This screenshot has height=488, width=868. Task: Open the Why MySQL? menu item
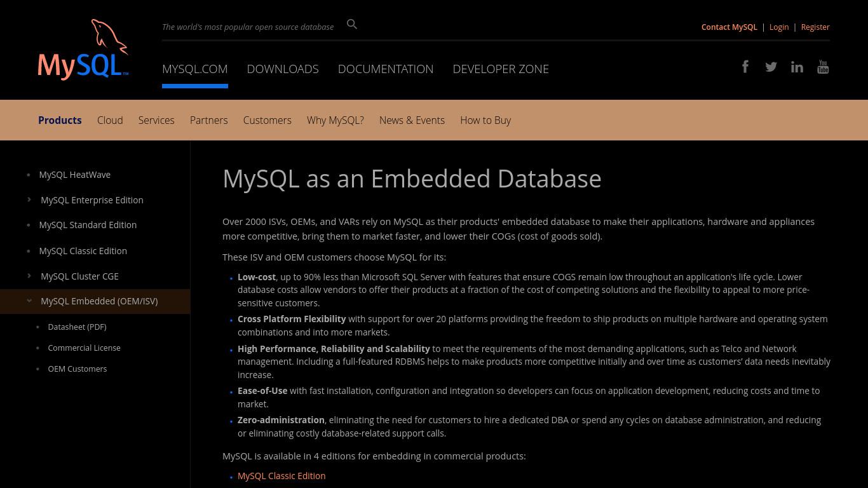[335, 120]
